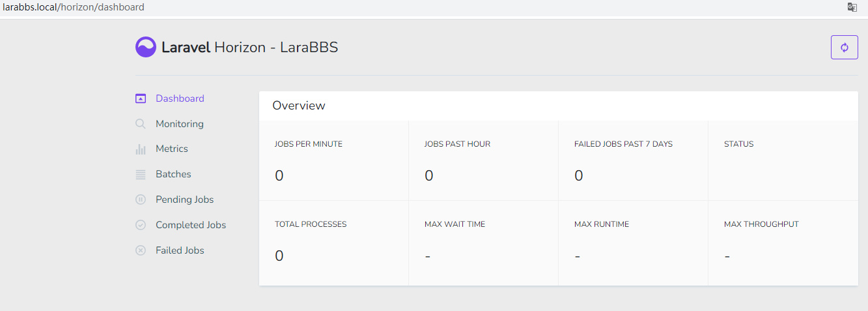868x311 pixels.
Task: Click the Metrics bar chart icon
Action: coord(141,149)
